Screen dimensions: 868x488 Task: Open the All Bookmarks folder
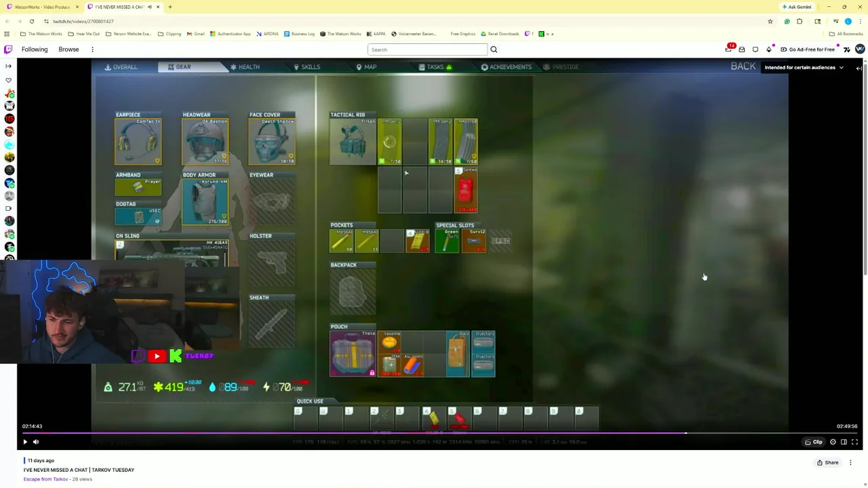pos(846,34)
